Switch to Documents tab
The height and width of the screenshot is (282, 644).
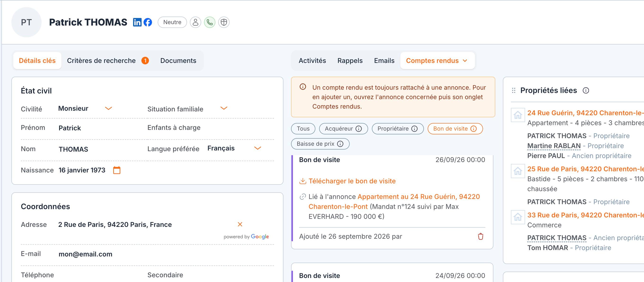point(178,61)
